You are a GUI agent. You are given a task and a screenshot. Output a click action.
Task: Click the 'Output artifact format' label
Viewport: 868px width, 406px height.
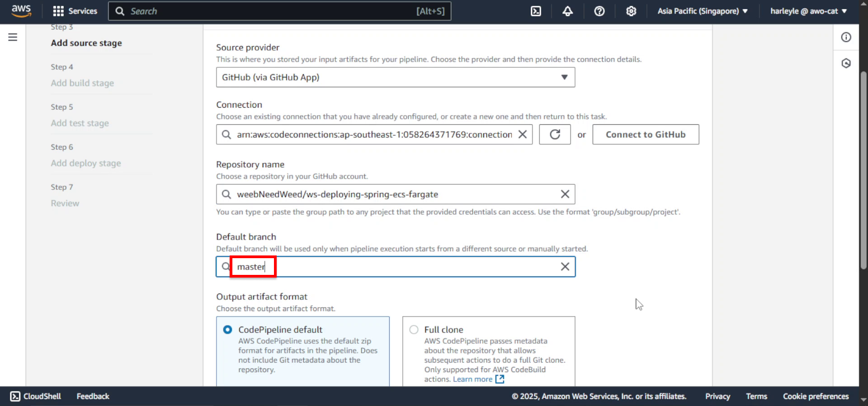[x=262, y=297]
